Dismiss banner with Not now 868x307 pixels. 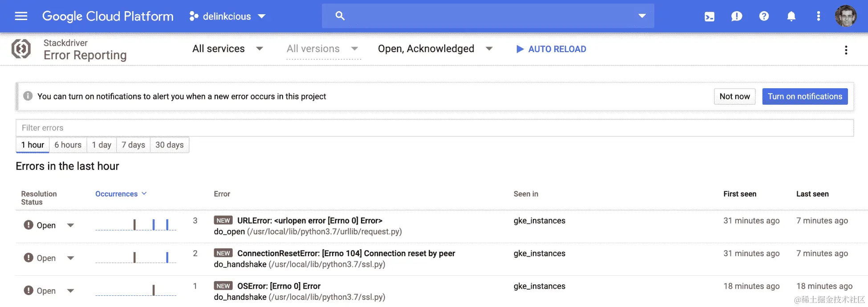[734, 96]
